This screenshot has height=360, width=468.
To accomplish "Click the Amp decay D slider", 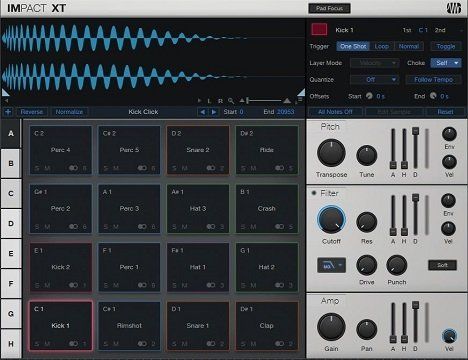I will pyautogui.click(x=415, y=321).
